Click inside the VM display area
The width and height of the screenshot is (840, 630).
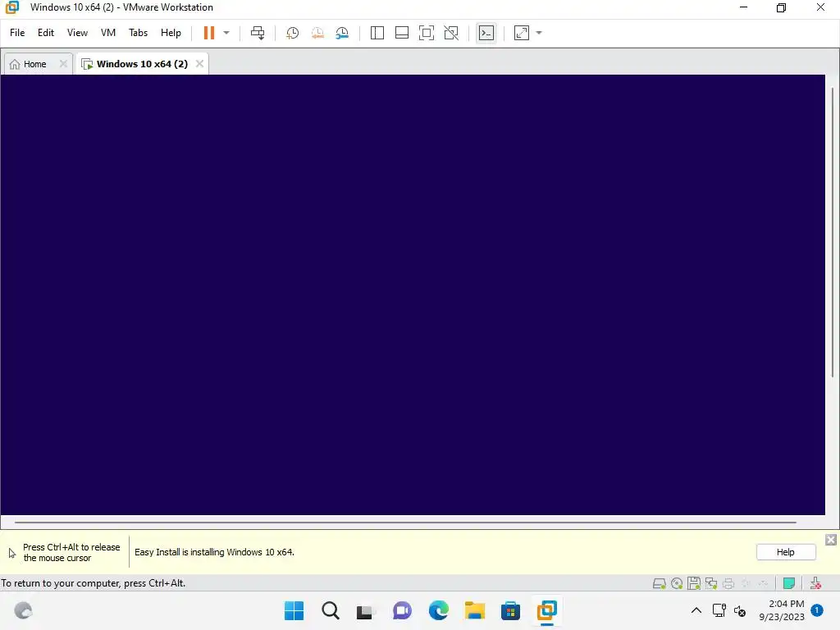pyautogui.click(x=413, y=294)
